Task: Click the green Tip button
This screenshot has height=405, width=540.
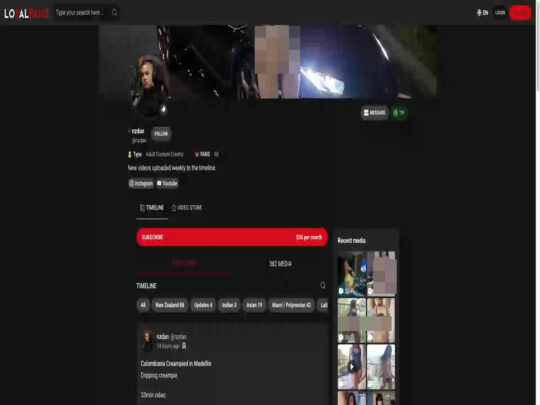Action: point(399,113)
